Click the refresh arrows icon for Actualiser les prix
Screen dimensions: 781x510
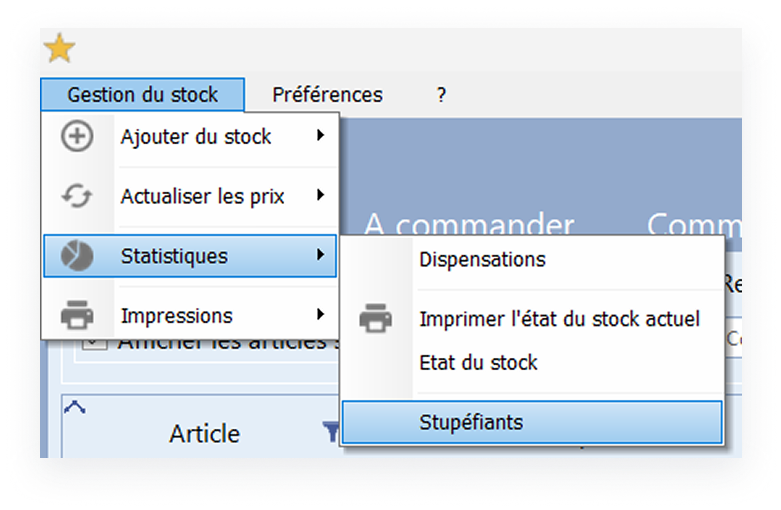(77, 196)
